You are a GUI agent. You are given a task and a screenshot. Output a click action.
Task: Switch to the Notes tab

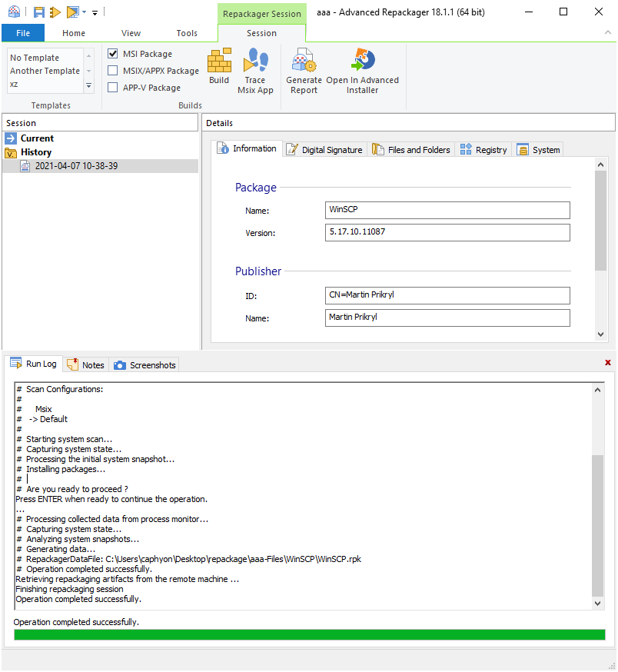point(86,364)
